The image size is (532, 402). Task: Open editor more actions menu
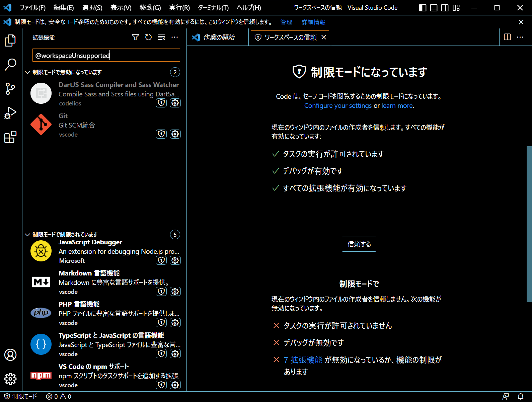[520, 37]
